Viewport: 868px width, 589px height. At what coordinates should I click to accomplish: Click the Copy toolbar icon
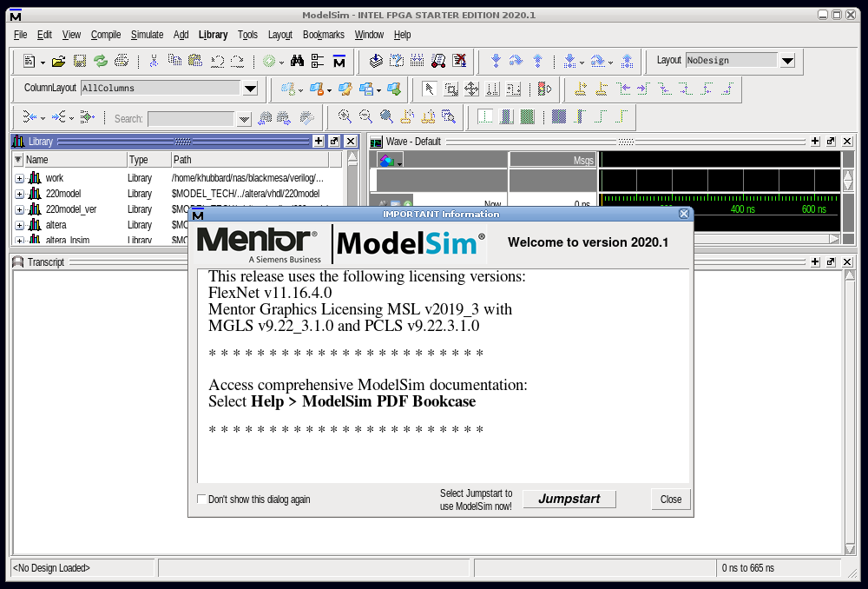(174, 61)
